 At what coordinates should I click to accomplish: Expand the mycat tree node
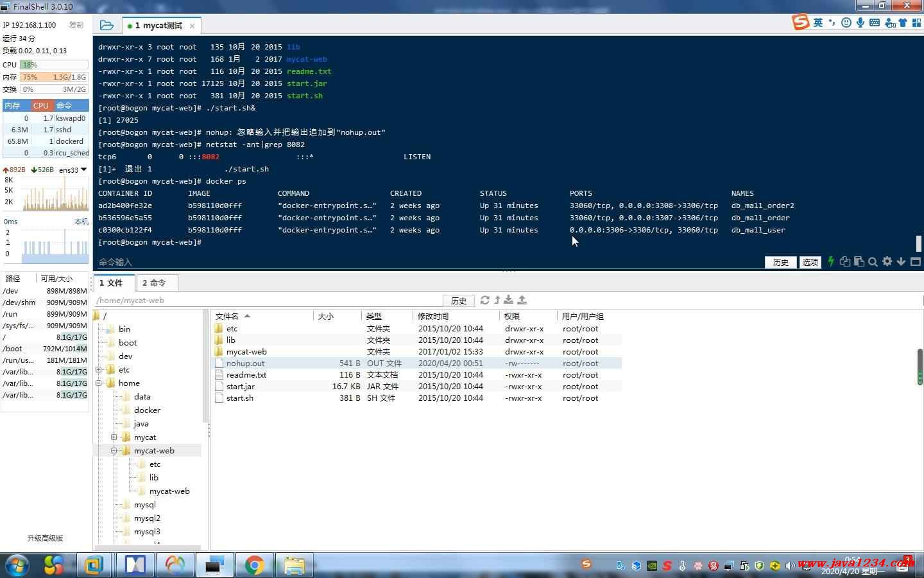coord(114,437)
